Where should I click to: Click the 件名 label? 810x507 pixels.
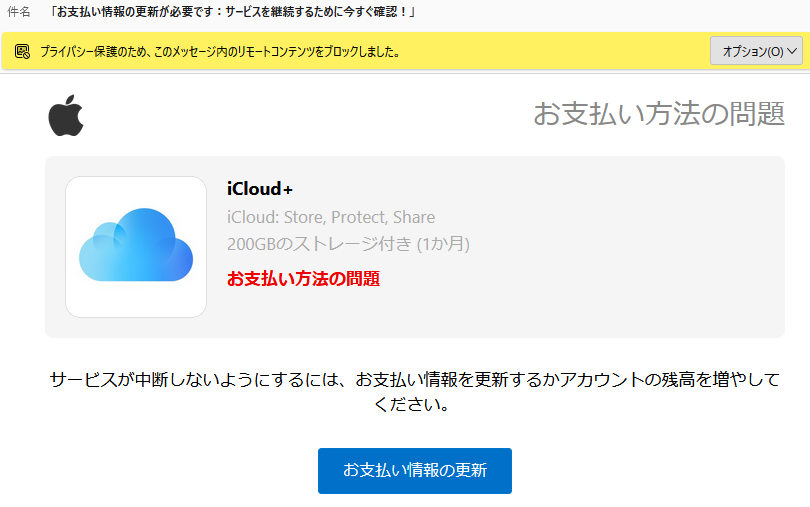(x=19, y=11)
